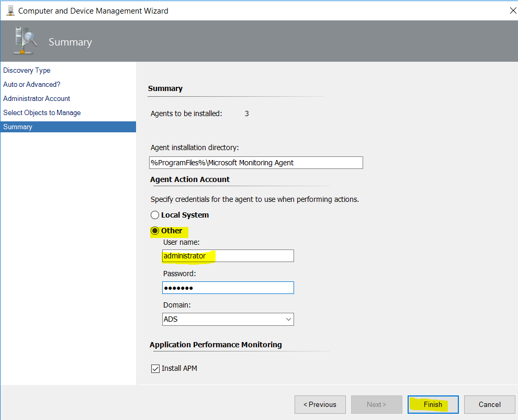Click the ADS domain combo box
This screenshot has height=420, width=518.
click(228, 319)
